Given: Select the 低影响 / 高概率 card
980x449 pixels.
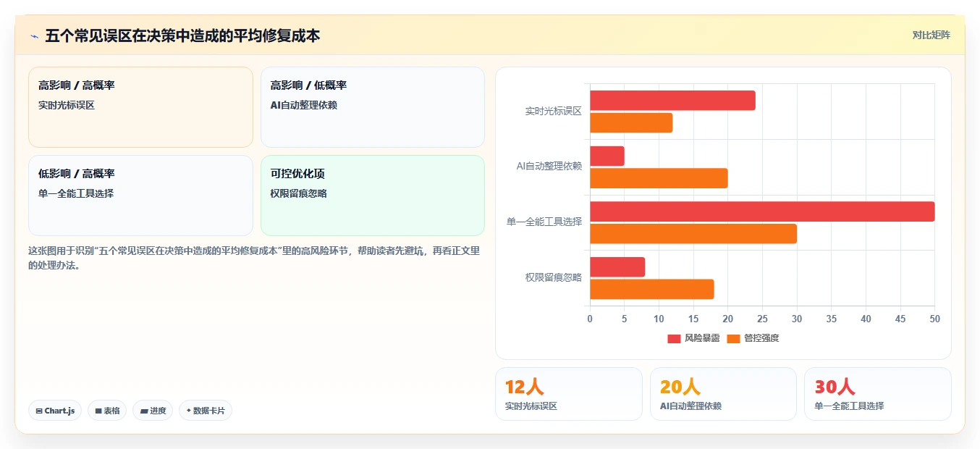Looking at the screenshot, I should pyautogui.click(x=140, y=196).
